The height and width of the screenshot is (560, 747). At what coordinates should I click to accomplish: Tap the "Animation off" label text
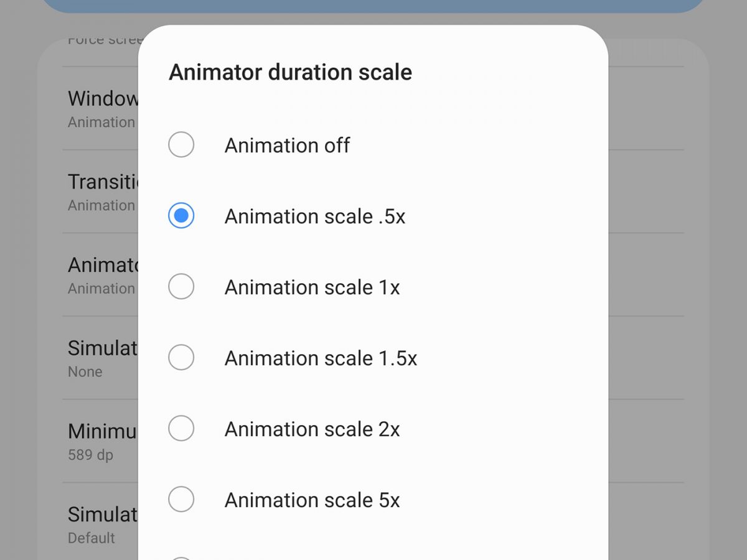(x=287, y=145)
